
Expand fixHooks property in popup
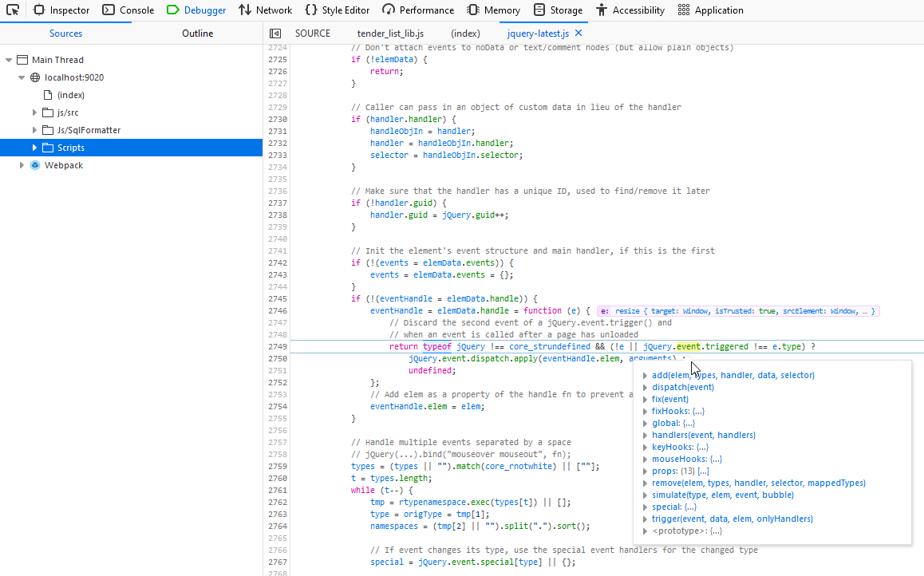(x=646, y=411)
